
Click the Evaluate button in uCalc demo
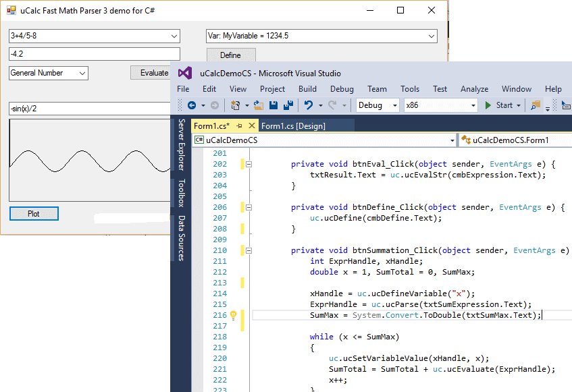point(151,72)
